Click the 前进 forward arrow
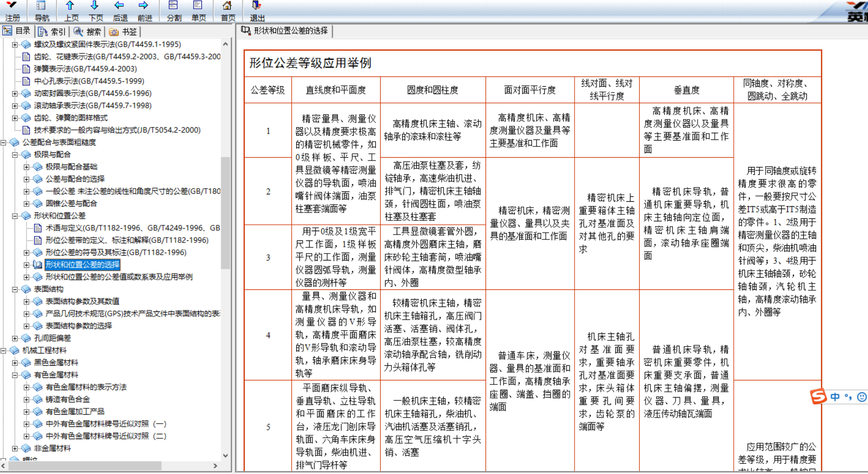This screenshot has width=868, height=474. [x=145, y=11]
